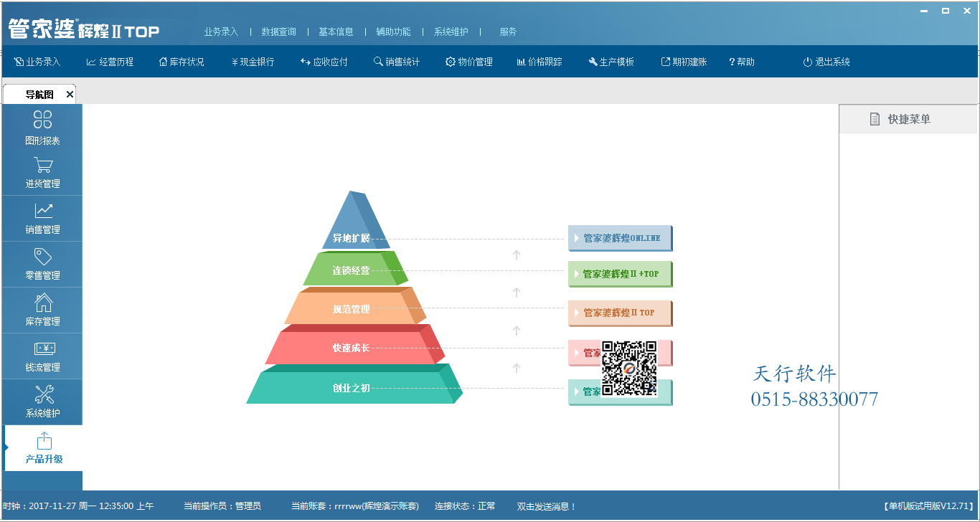Open 现金银行 from the toolbar

pyautogui.click(x=253, y=62)
